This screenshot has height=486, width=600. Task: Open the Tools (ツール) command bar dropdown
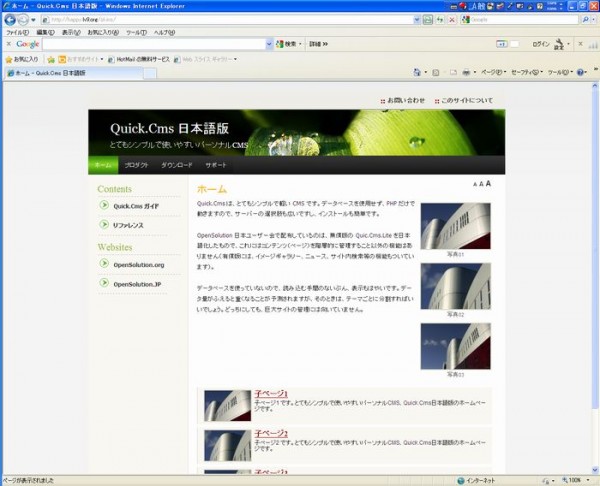[x=557, y=73]
